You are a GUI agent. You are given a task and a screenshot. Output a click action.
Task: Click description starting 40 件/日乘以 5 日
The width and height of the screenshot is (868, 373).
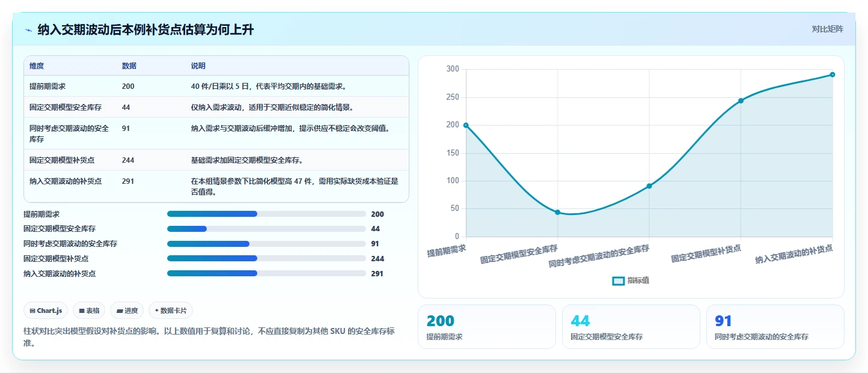coord(268,86)
